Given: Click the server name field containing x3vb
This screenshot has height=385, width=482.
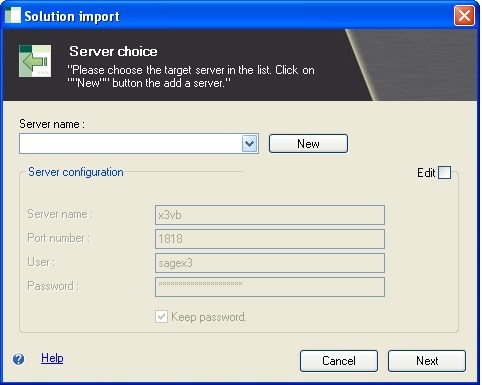Looking at the screenshot, I should [x=270, y=215].
